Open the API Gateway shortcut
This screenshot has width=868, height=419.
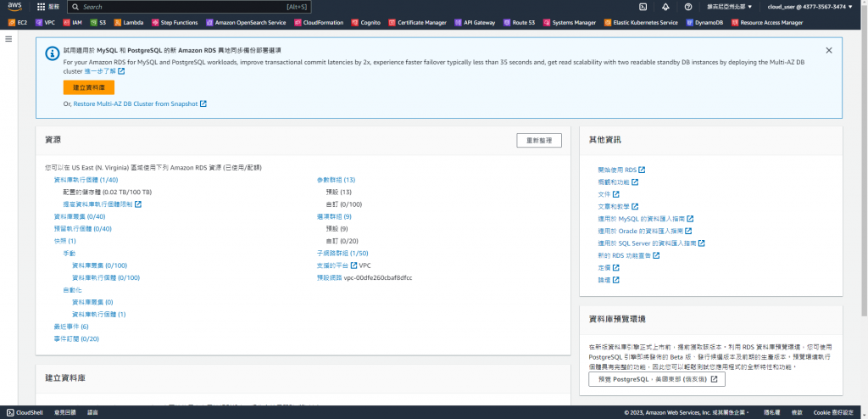(x=475, y=23)
